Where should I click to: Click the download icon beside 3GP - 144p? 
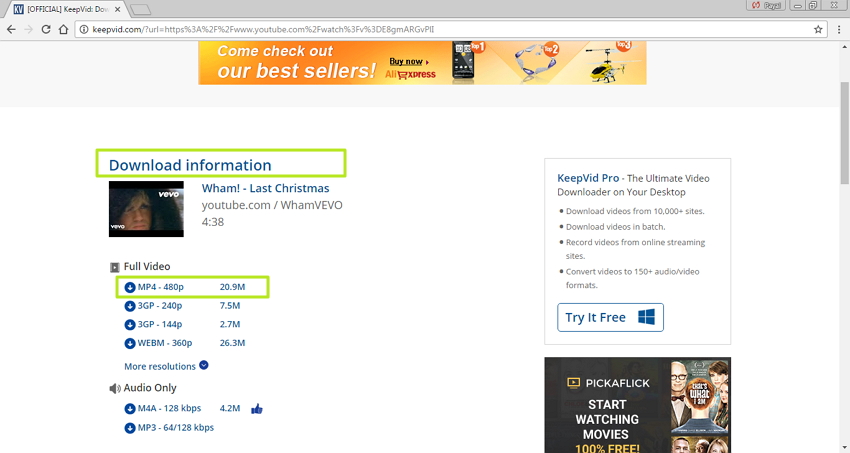pos(130,325)
